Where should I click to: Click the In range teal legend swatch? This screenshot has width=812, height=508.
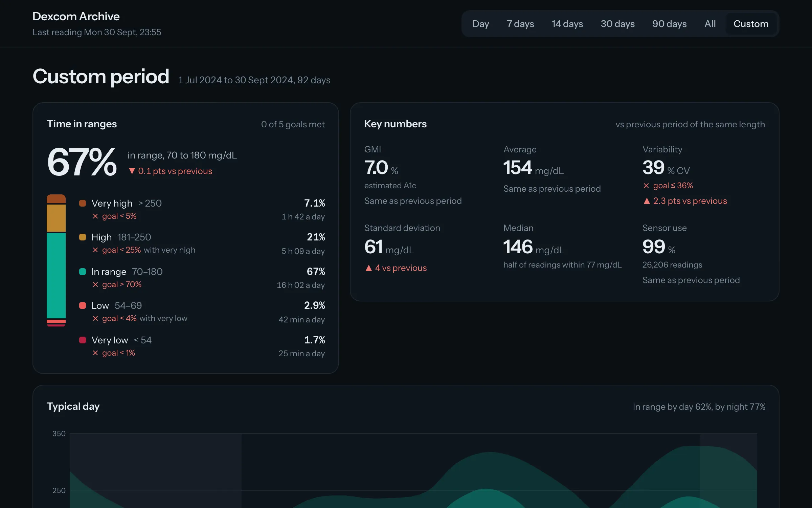coord(83,272)
